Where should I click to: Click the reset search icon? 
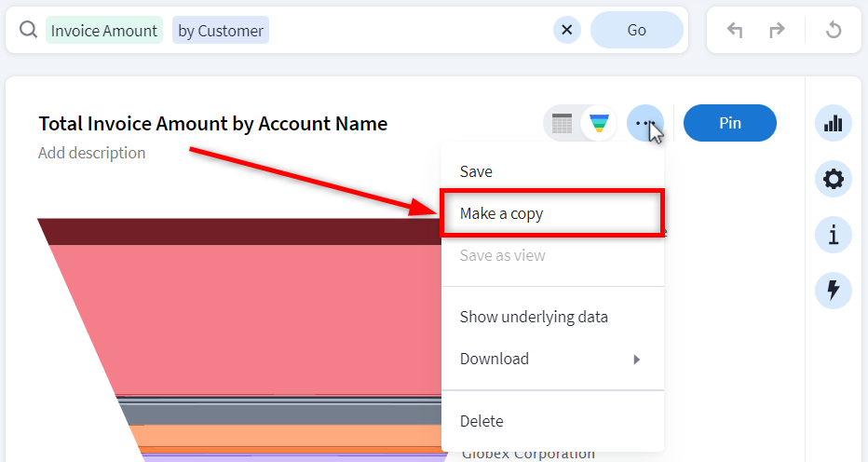(x=834, y=30)
